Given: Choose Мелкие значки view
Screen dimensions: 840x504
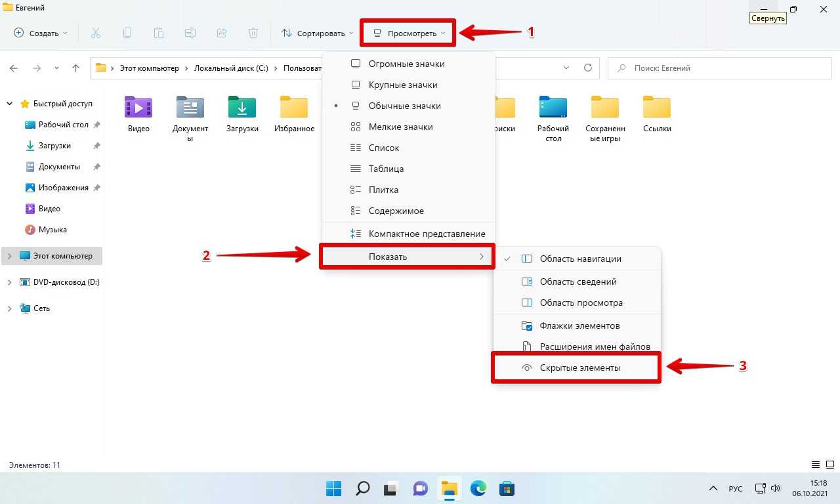Looking at the screenshot, I should (x=409, y=127).
